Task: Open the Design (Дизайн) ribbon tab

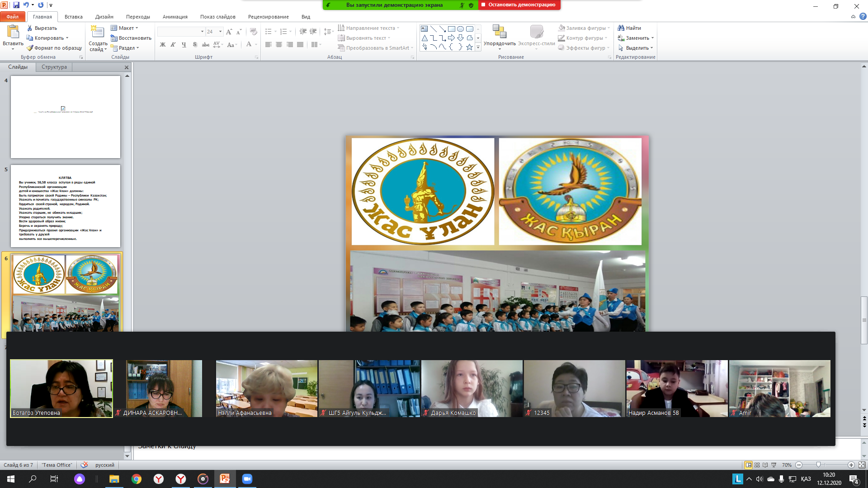Action: 104,17
